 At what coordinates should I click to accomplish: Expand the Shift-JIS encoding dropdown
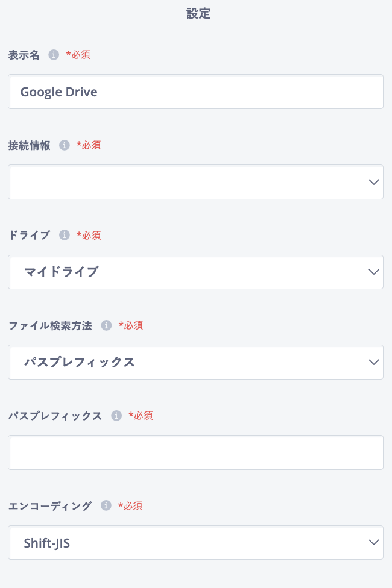coord(195,543)
